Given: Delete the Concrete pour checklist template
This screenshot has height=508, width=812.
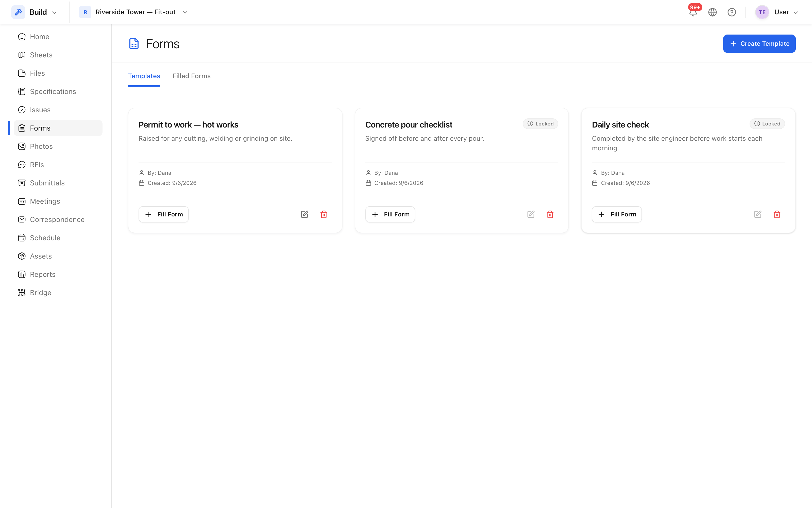Looking at the screenshot, I should click(x=550, y=214).
